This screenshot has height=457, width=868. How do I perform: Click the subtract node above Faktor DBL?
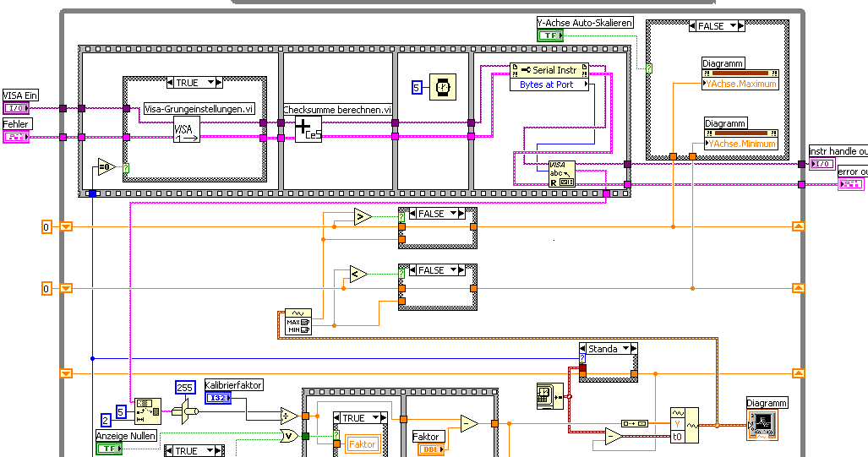[x=469, y=424]
